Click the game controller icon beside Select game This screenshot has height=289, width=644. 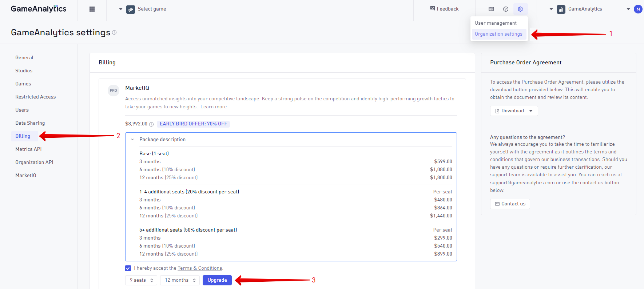[x=131, y=9]
